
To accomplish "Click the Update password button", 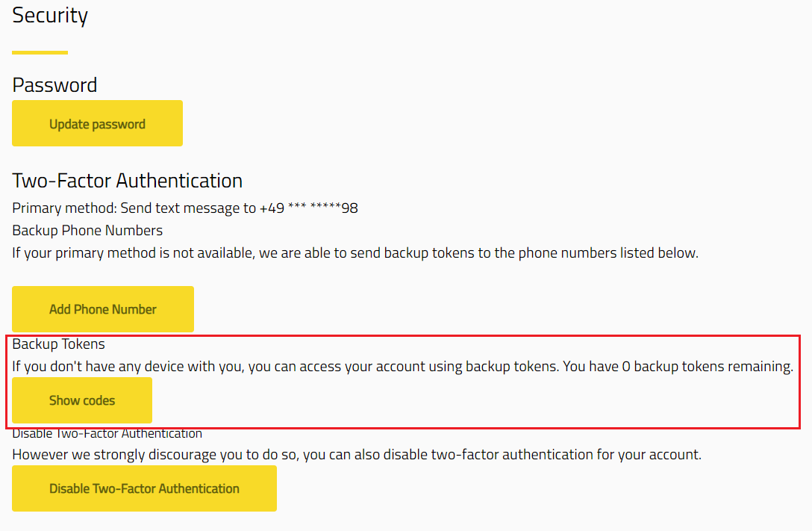I will (97, 124).
